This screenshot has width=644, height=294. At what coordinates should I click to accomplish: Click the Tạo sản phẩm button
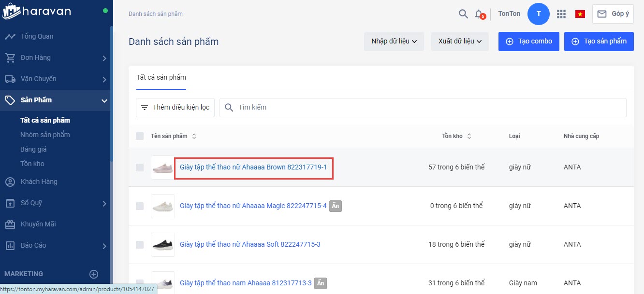[599, 42]
